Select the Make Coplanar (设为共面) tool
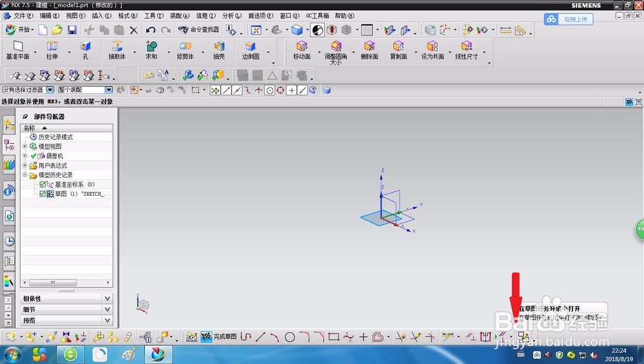The width and height of the screenshot is (644, 364). [x=433, y=50]
